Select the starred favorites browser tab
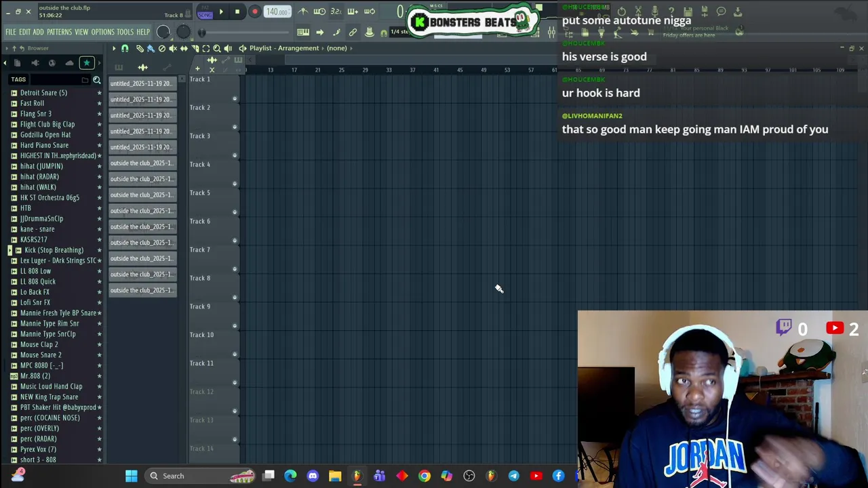The height and width of the screenshot is (488, 868). [x=87, y=63]
